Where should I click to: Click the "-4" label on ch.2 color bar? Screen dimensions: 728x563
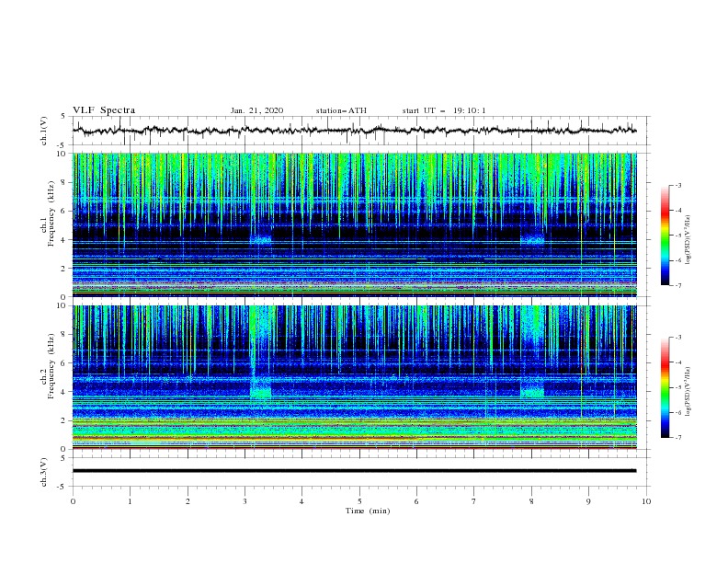coord(677,362)
